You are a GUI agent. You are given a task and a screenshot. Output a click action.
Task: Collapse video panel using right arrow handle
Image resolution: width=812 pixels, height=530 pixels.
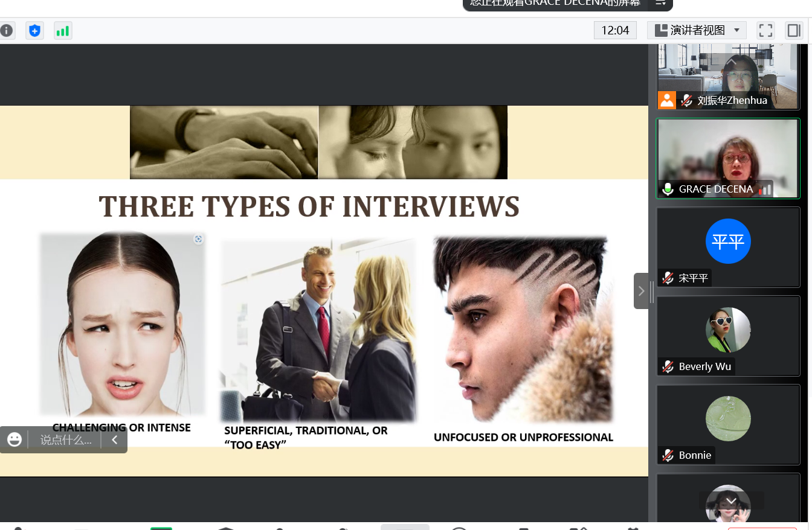tap(641, 291)
